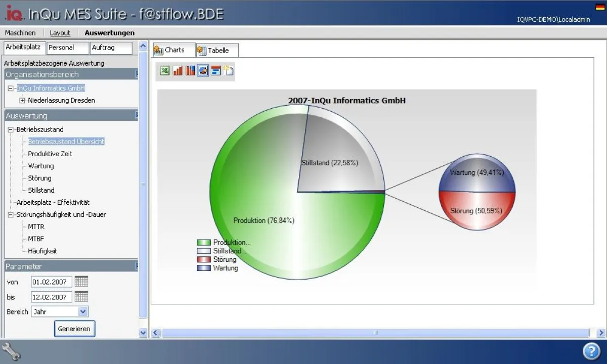Image resolution: width=607 pixels, height=364 pixels.
Task: Open the calendar for the 'von' date
Action: (x=81, y=282)
